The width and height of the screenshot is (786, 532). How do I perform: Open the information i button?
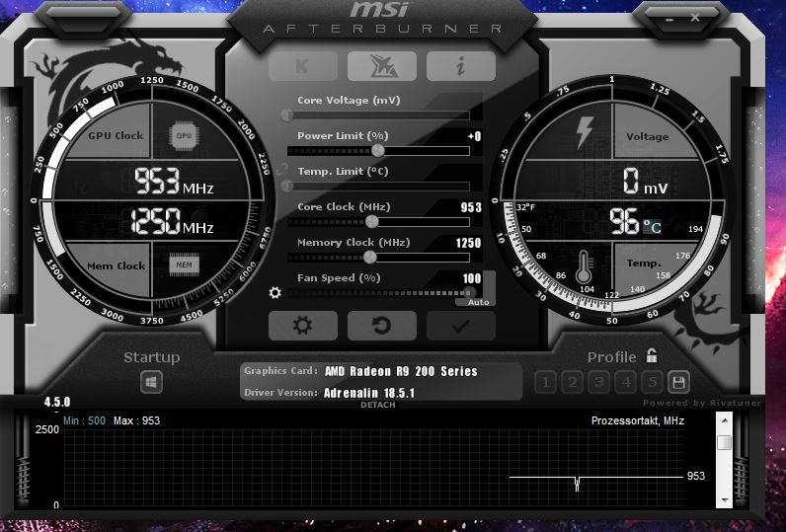click(x=461, y=65)
